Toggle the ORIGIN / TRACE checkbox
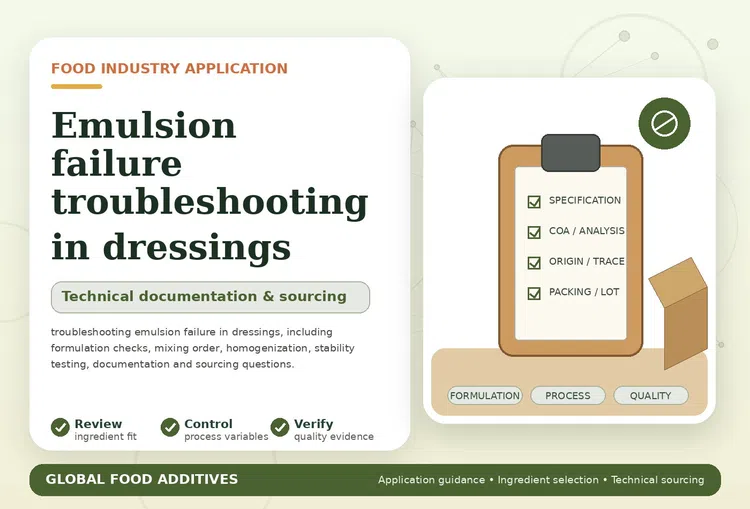This screenshot has width=750, height=509. click(534, 263)
